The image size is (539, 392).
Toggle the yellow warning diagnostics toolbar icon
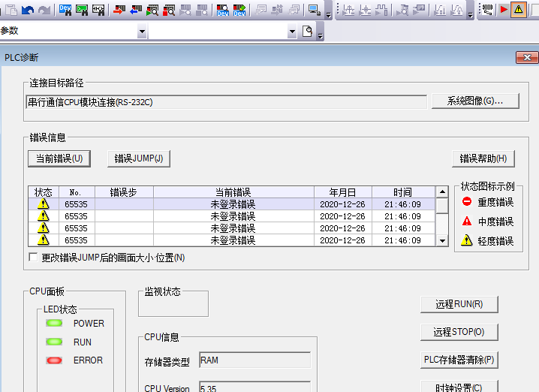point(519,10)
